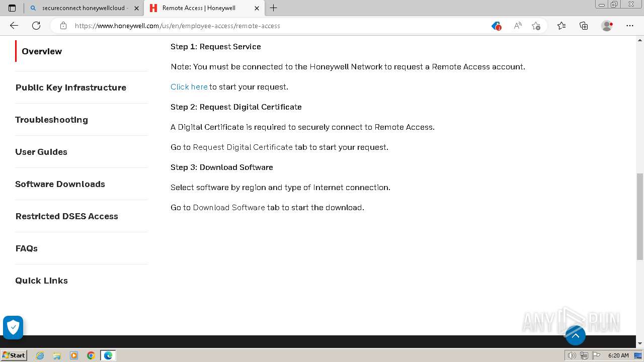Launch Google Chrome from taskbar
644x362 pixels.
tap(91, 355)
